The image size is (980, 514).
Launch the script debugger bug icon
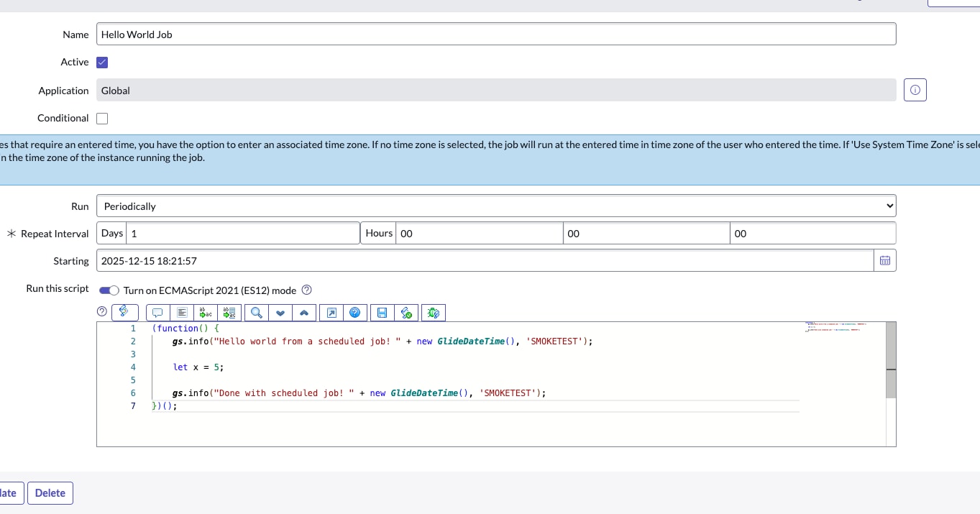pos(432,312)
